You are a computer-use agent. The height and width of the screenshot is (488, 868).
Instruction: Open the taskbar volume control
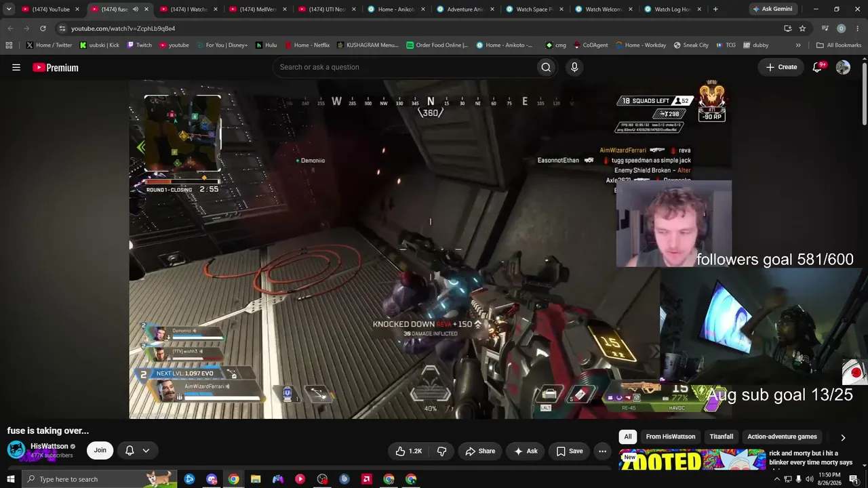(809, 479)
